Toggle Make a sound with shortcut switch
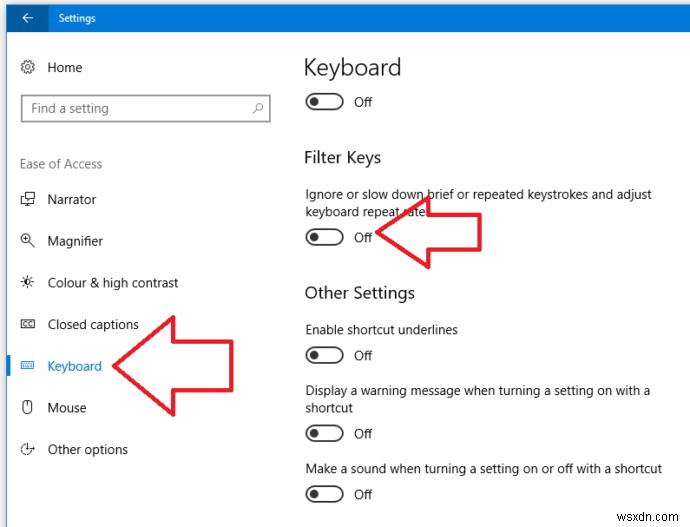The width and height of the screenshot is (690, 527). tap(324, 494)
